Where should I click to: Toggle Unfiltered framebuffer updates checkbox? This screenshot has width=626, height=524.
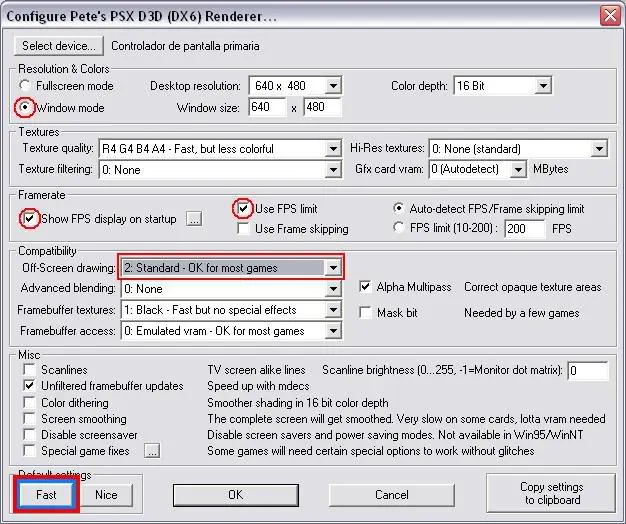tap(29, 386)
